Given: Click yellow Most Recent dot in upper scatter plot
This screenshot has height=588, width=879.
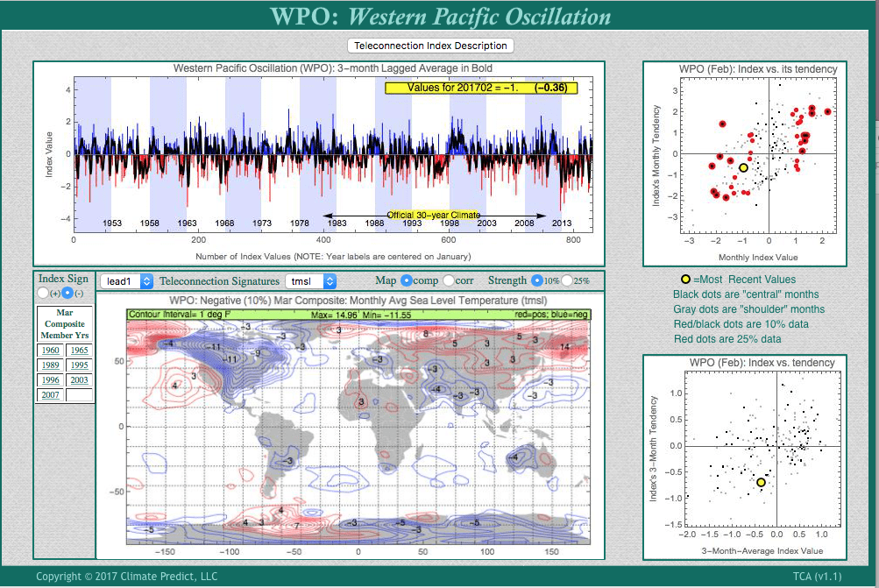Looking at the screenshot, I should coord(743,167).
